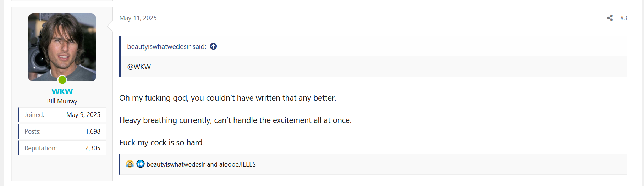Click the posts count 1,698
The image size is (644, 186).
pos(93,131)
